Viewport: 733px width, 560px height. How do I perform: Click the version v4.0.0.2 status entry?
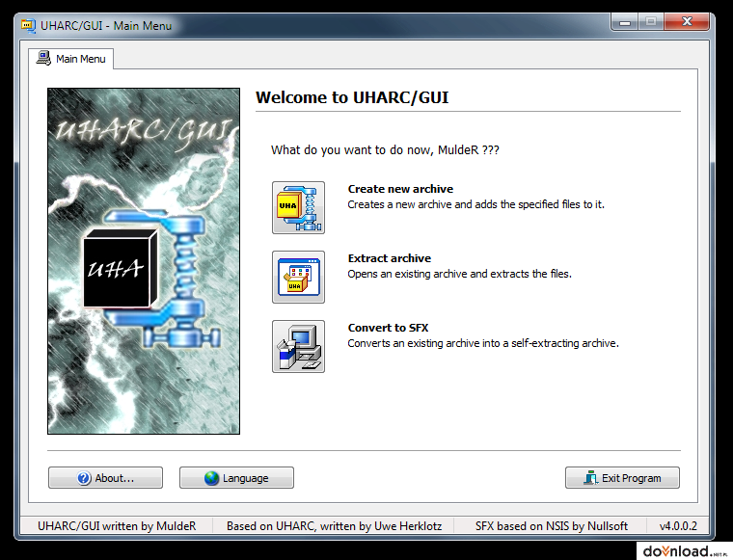pos(678,526)
